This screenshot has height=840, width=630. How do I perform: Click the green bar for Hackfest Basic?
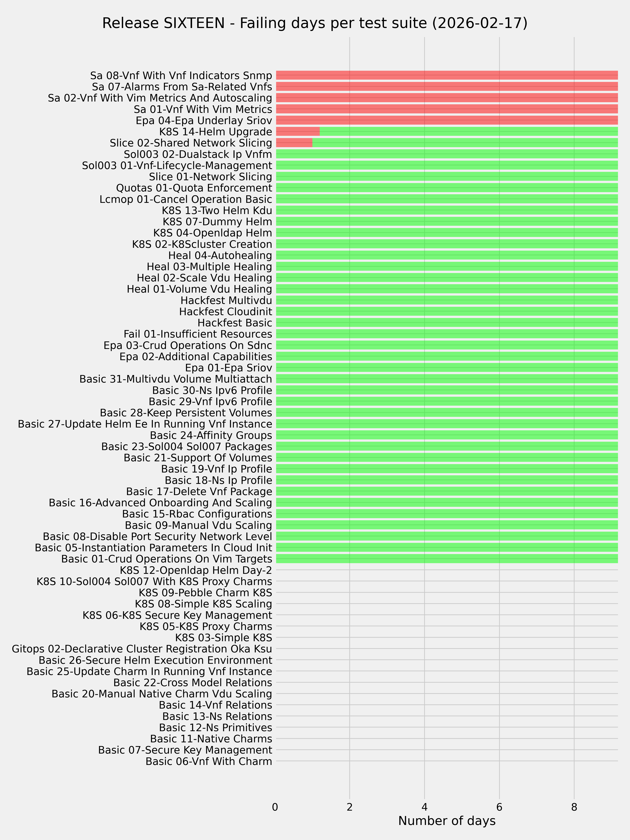point(447,323)
